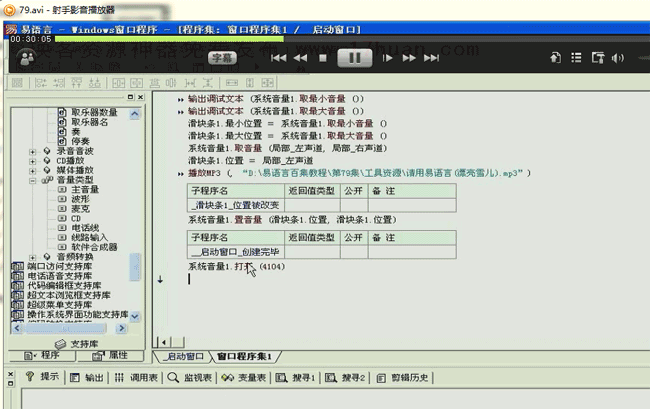Select 主音量 in the tree
Viewport: 650px width, 409px height.
85,190
